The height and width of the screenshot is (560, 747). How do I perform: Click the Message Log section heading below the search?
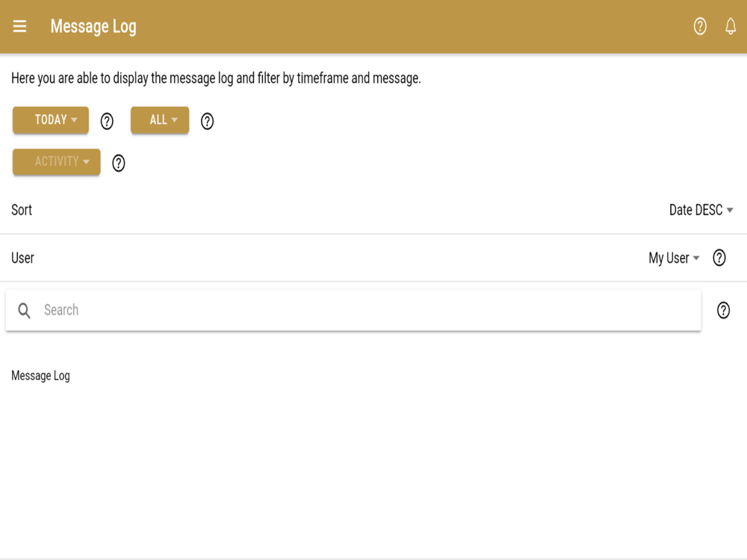[40, 376]
